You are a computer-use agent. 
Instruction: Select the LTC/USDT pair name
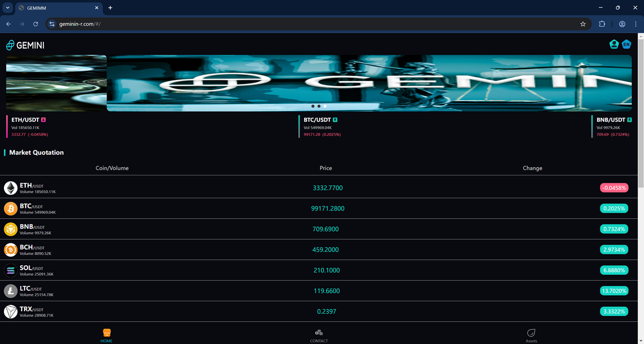(x=31, y=289)
